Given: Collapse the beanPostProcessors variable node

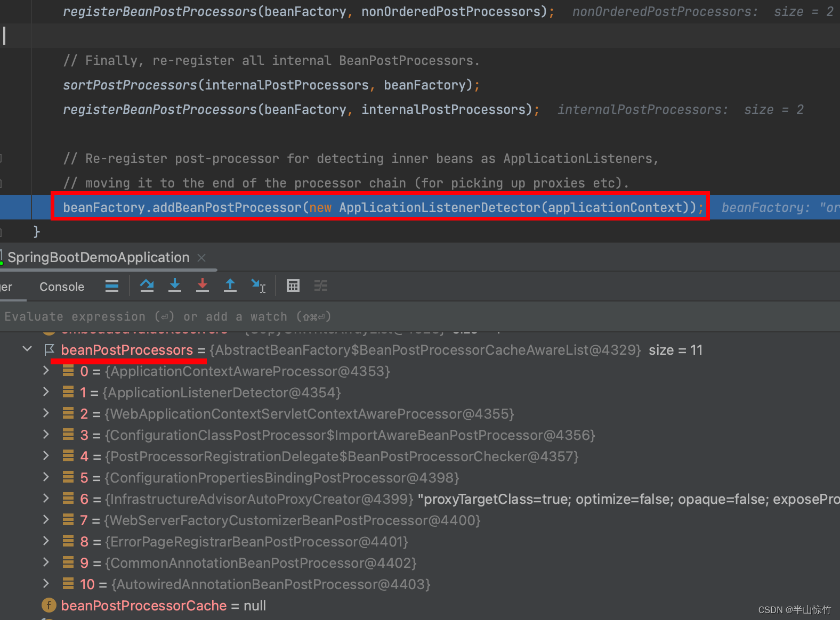Looking at the screenshot, I should point(27,349).
